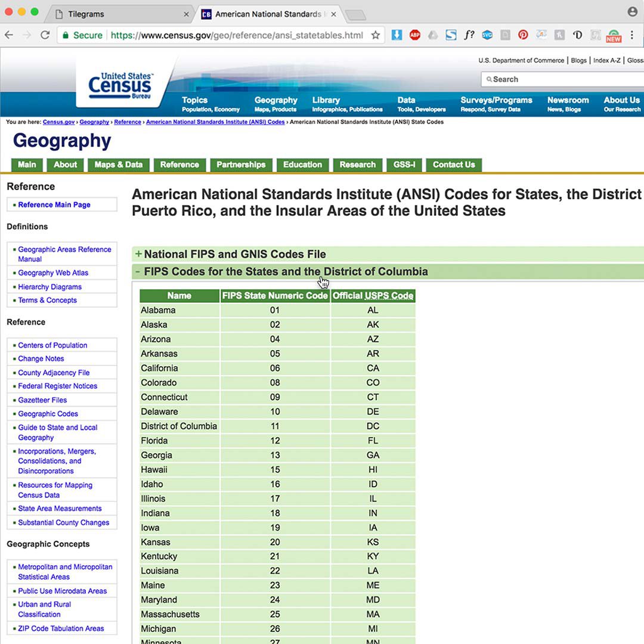Click the browser forward arrow

(27, 35)
